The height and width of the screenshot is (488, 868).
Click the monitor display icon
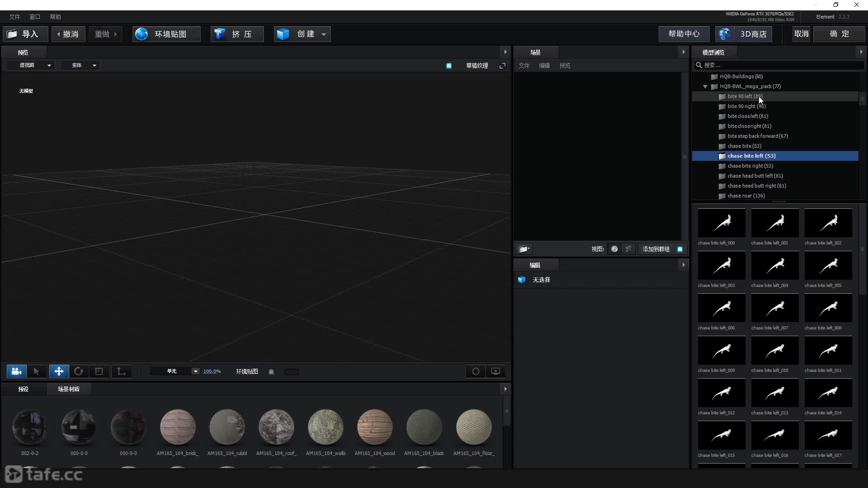point(495,371)
